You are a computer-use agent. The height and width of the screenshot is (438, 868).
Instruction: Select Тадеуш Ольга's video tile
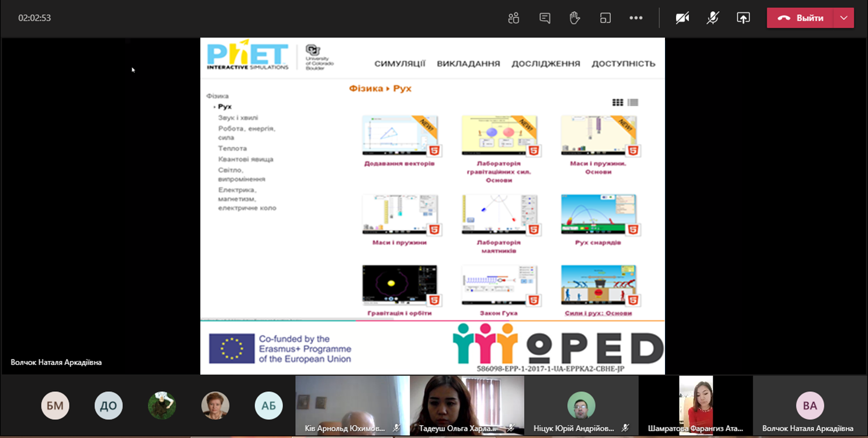(467, 405)
